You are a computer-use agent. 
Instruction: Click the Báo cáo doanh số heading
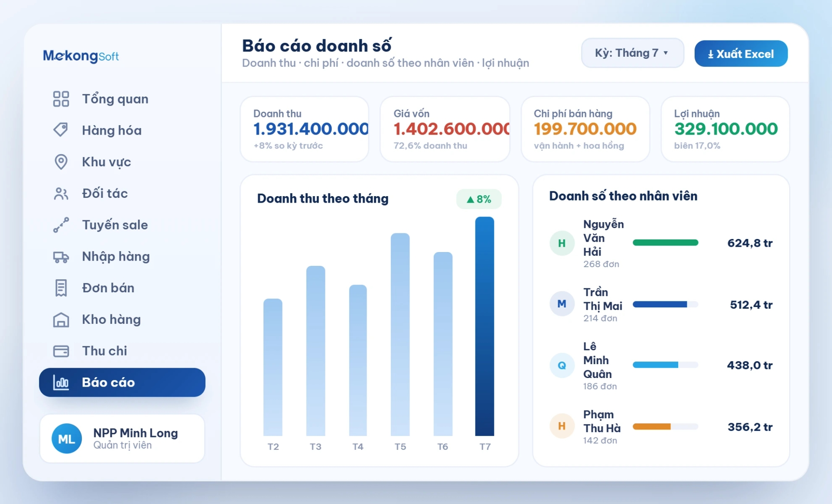pyautogui.click(x=317, y=45)
